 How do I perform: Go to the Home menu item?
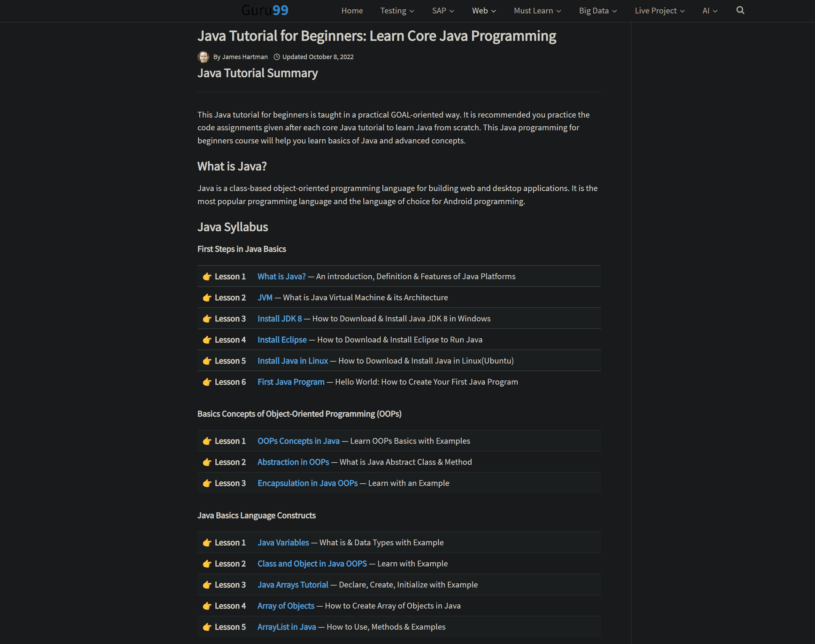(352, 11)
